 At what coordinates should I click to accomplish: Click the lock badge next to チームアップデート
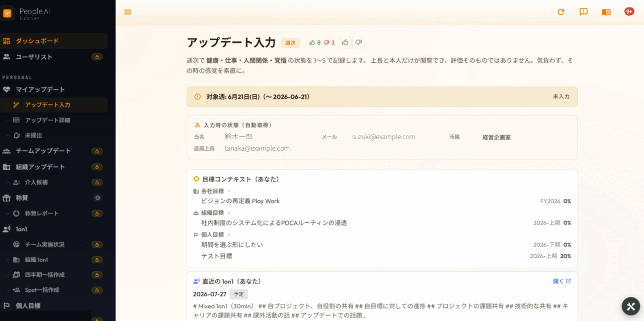coord(97,151)
